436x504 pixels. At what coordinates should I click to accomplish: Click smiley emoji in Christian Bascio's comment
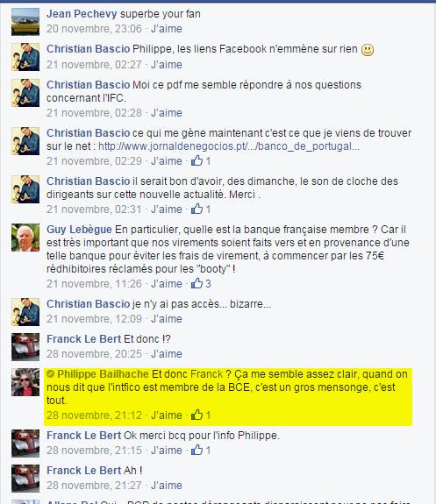368,50
